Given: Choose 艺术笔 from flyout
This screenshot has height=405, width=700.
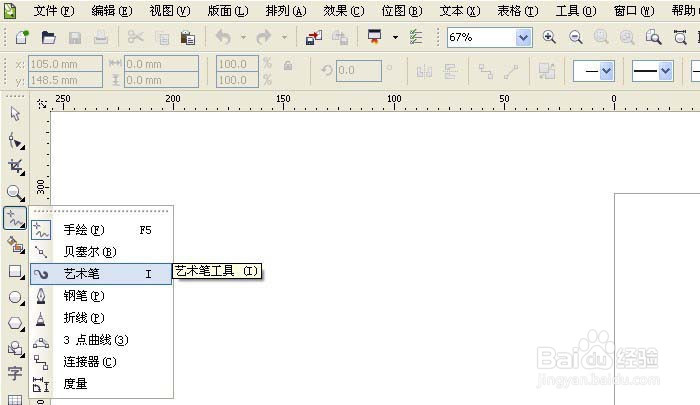Looking at the screenshot, I should pyautogui.click(x=101, y=274).
